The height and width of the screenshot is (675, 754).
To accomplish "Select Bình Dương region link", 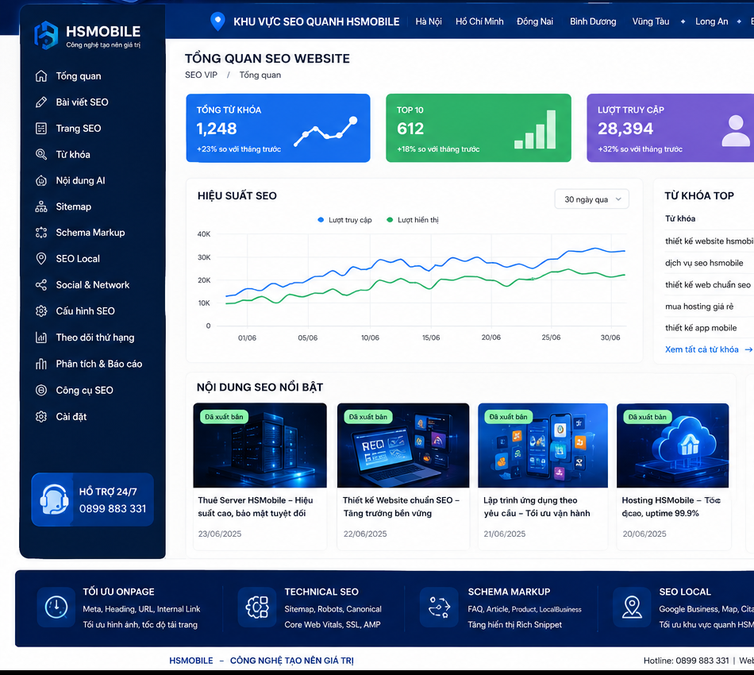I will pyautogui.click(x=593, y=22).
